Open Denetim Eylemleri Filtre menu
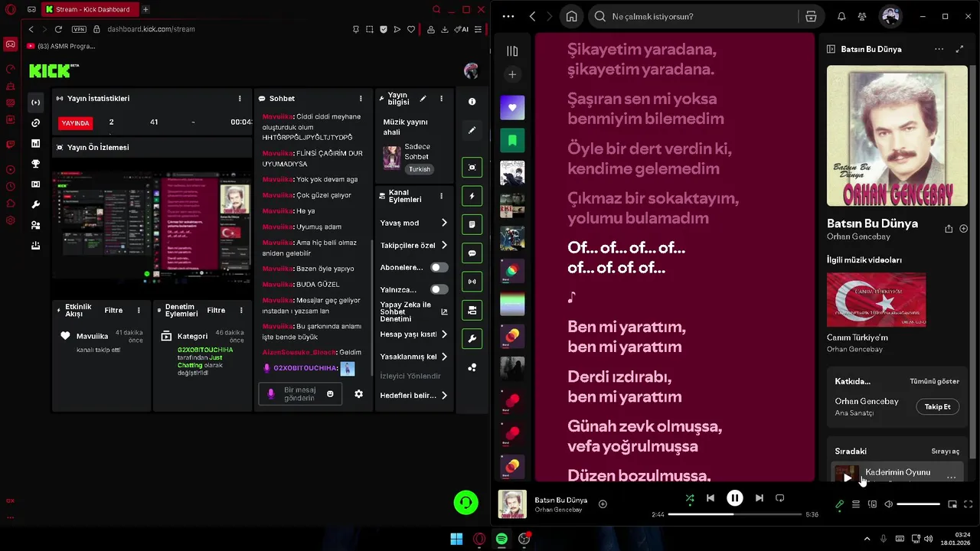The height and width of the screenshot is (551, 980). (x=216, y=311)
